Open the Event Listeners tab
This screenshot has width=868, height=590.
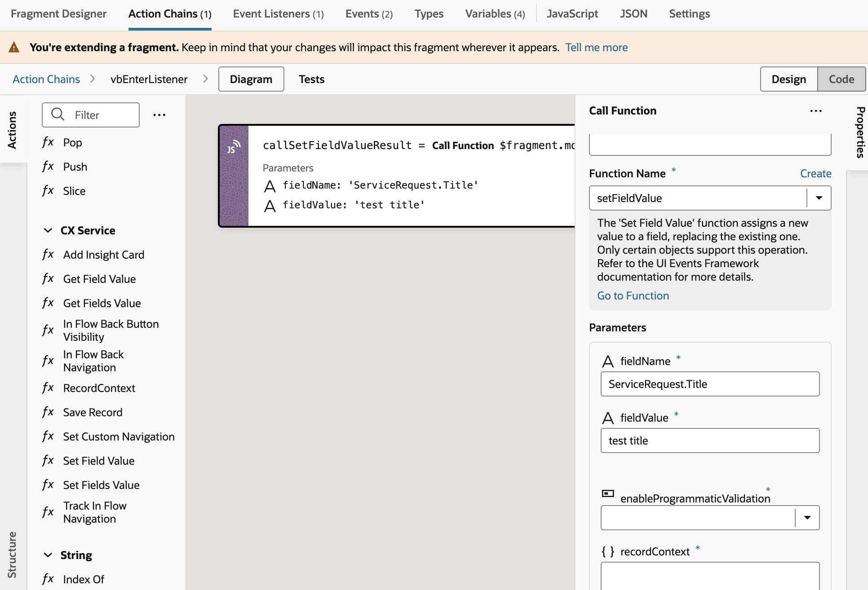(279, 14)
